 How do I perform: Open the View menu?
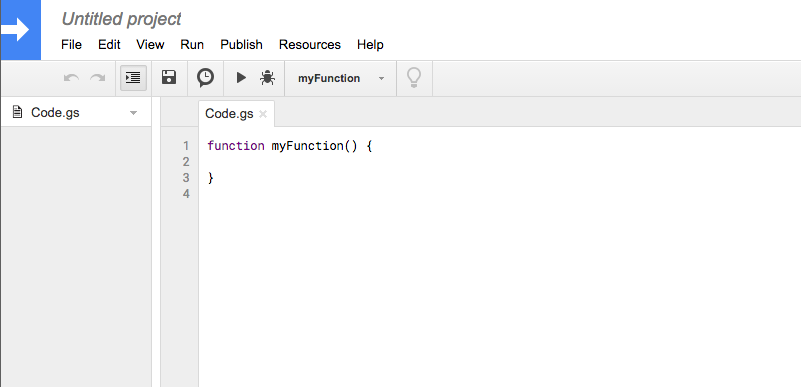(150, 45)
